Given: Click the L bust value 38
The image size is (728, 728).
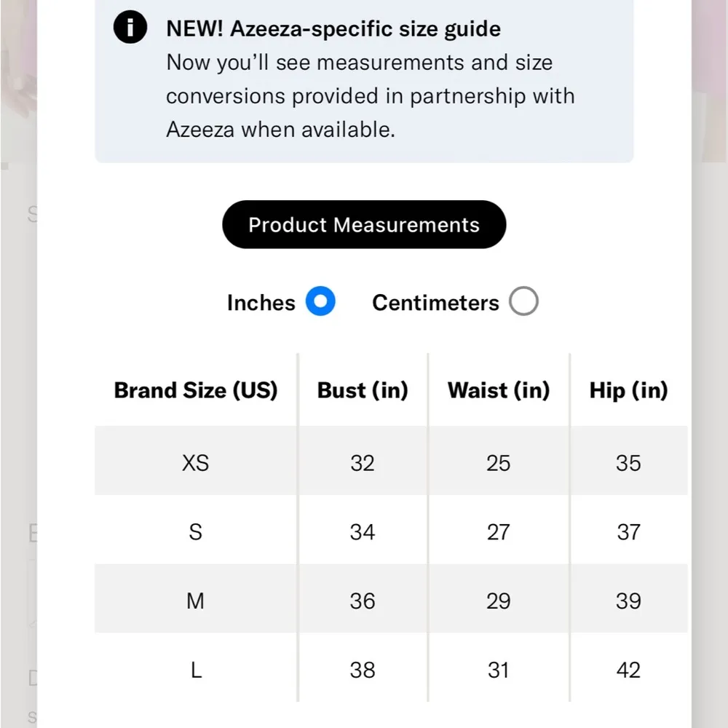Looking at the screenshot, I should [x=363, y=670].
